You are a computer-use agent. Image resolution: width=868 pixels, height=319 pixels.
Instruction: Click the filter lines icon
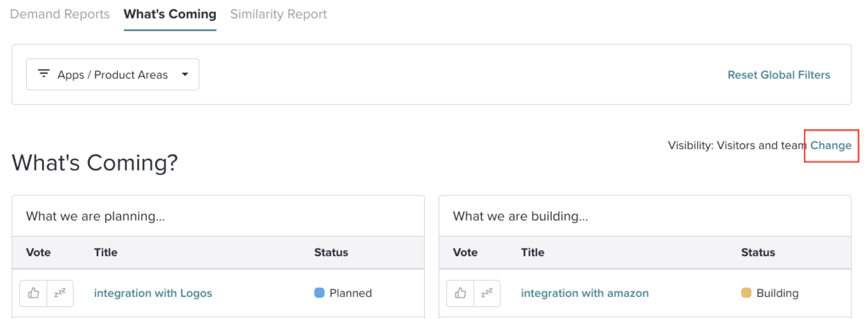click(x=44, y=74)
